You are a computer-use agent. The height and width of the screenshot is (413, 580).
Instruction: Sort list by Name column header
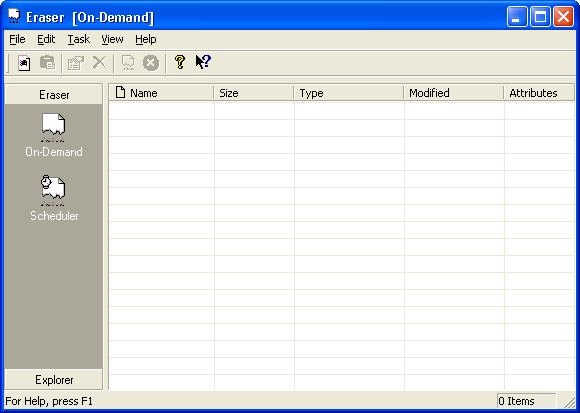pyautogui.click(x=161, y=93)
